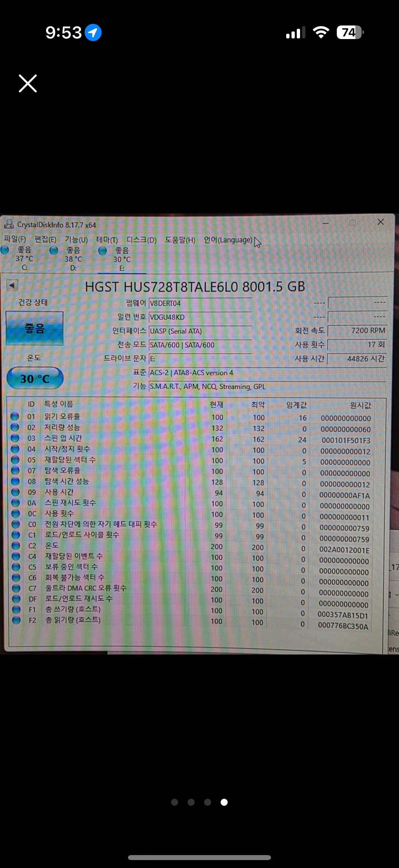Select drive D: health status icon
The width and height of the screenshot is (399, 868).
54,250
